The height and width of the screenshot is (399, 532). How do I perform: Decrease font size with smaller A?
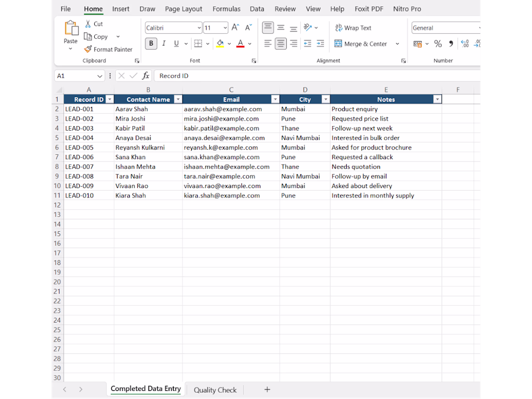pos(249,28)
